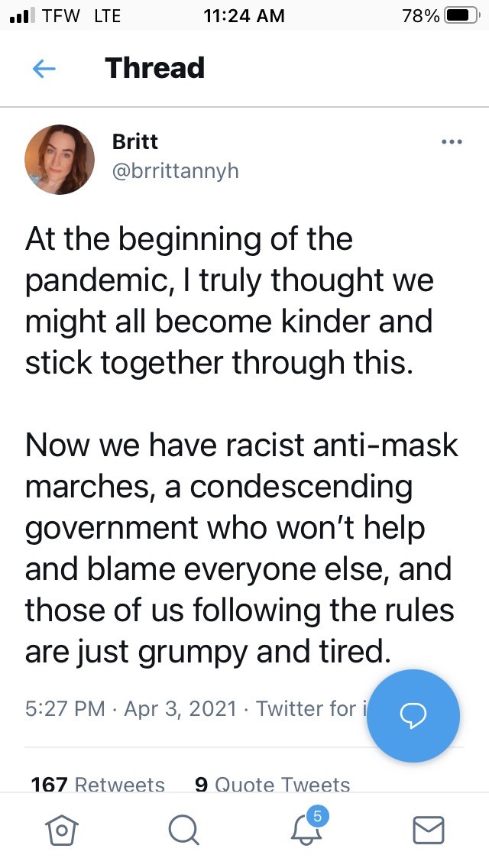Viewport: 489px width, 868px height.
Task: Tap the back arrow in header
Action: pyautogui.click(x=44, y=69)
